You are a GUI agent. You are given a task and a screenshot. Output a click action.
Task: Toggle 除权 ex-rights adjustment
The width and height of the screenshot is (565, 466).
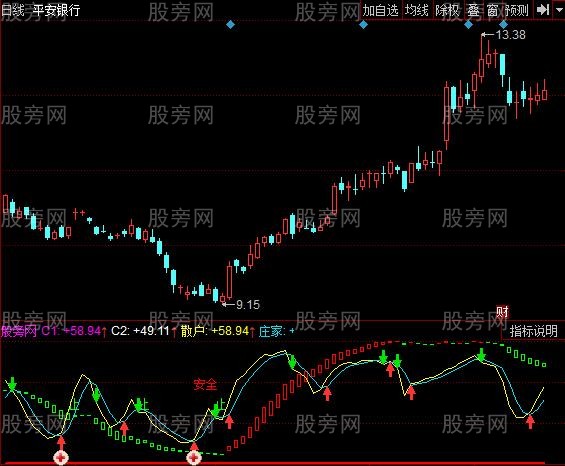coord(448,10)
